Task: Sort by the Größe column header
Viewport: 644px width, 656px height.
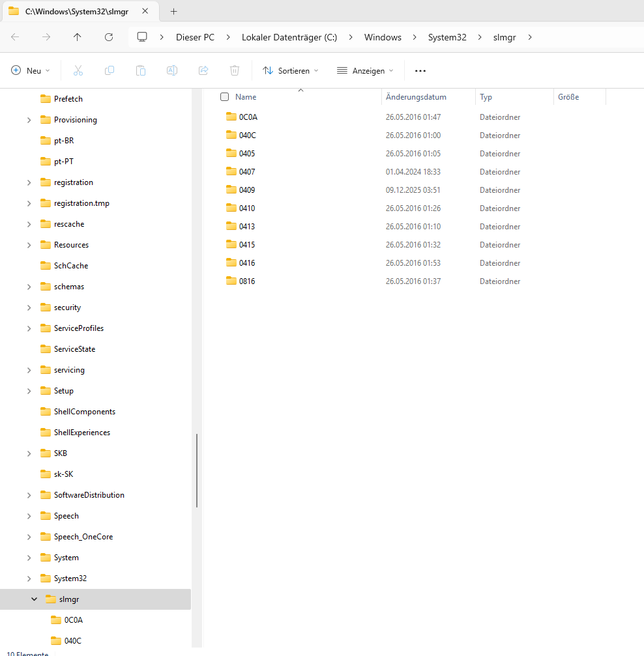Action: 580,97
